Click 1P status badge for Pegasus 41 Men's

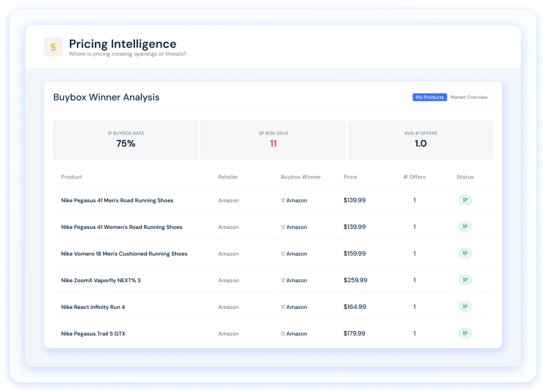pos(465,200)
